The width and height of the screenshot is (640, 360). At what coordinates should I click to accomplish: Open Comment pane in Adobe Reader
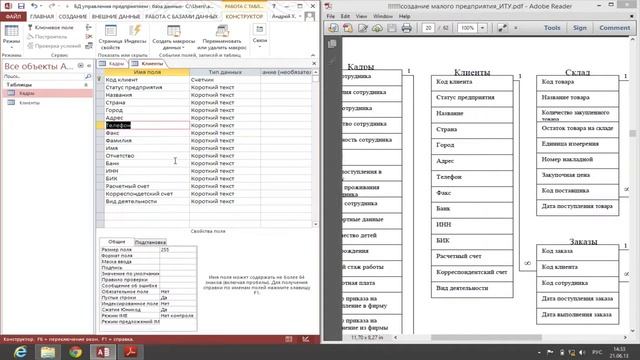pos(614,28)
